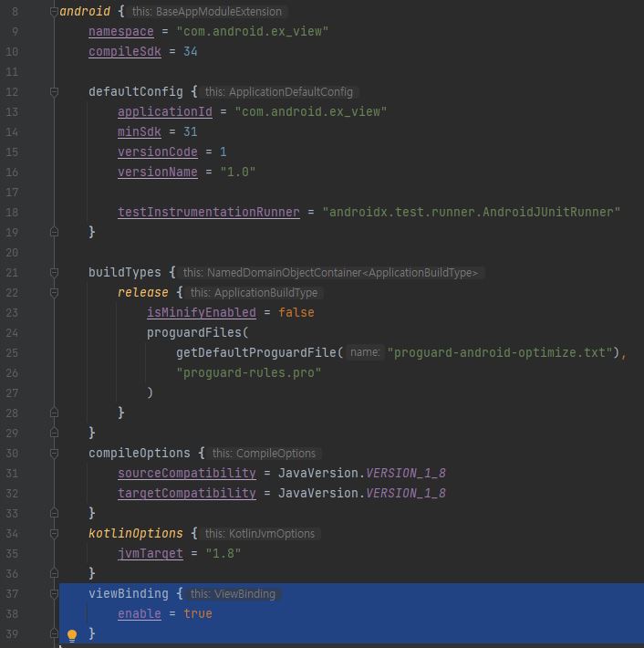Collapse the buildTypes block on line 21

coord(54,272)
